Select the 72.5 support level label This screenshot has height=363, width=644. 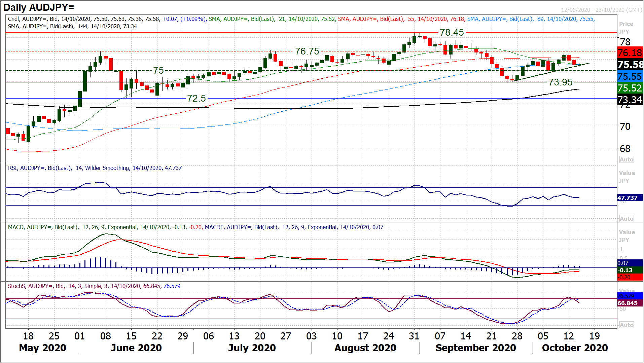(196, 98)
